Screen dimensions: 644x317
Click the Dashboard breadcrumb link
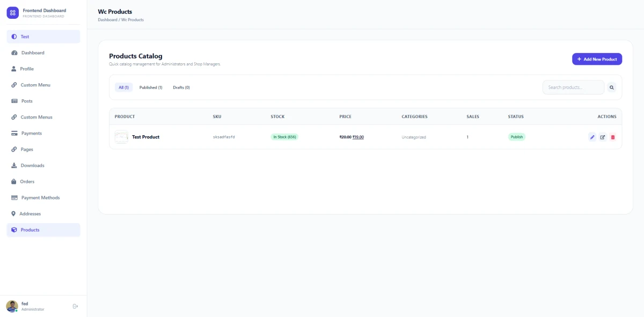107,20
